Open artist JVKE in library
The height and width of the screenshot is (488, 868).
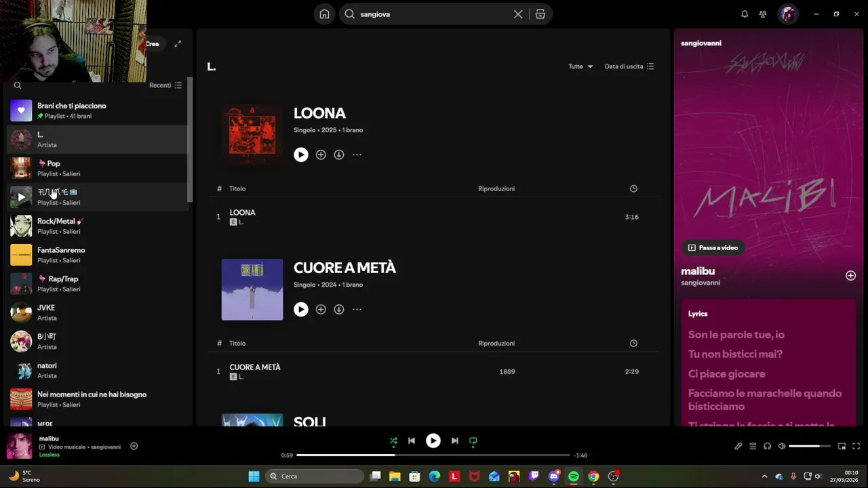pyautogui.click(x=98, y=312)
